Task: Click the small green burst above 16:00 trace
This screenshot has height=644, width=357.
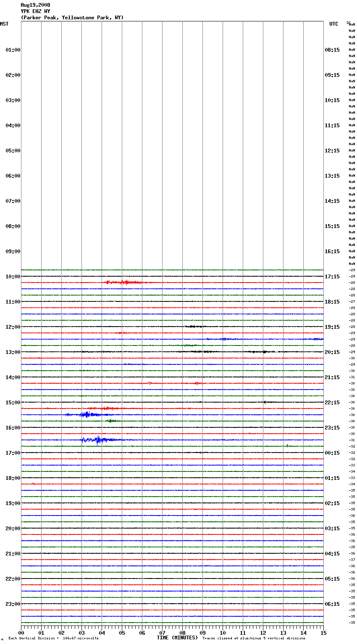Action: pyautogui.click(x=111, y=421)
